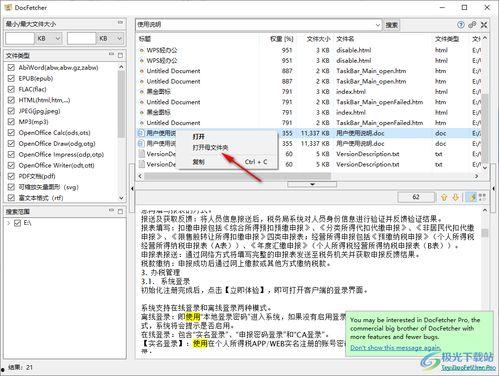Click the 结果: 21 status text
Viewport: 499px width, 376px height.
coord(20,367)
